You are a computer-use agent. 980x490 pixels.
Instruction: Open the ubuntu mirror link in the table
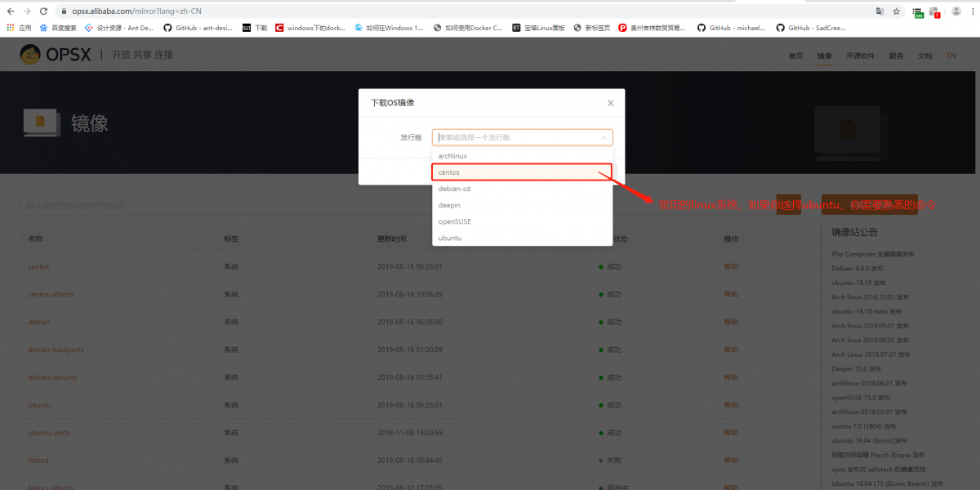(39, 405)
